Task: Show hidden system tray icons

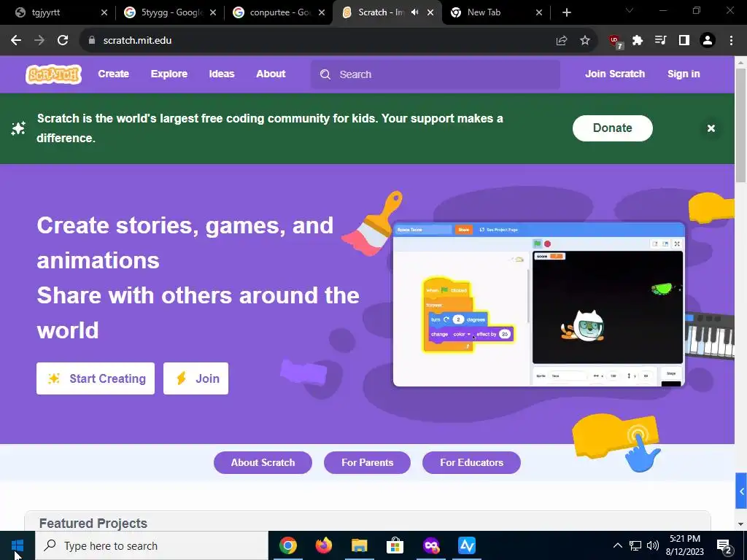Action: pyautogui.click(x=617, y=545)
